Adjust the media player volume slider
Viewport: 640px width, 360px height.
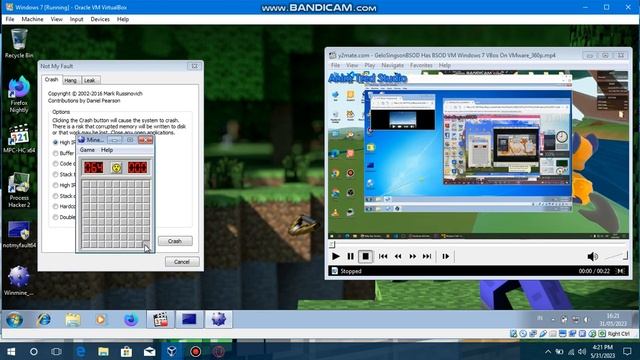click(616, 256)
